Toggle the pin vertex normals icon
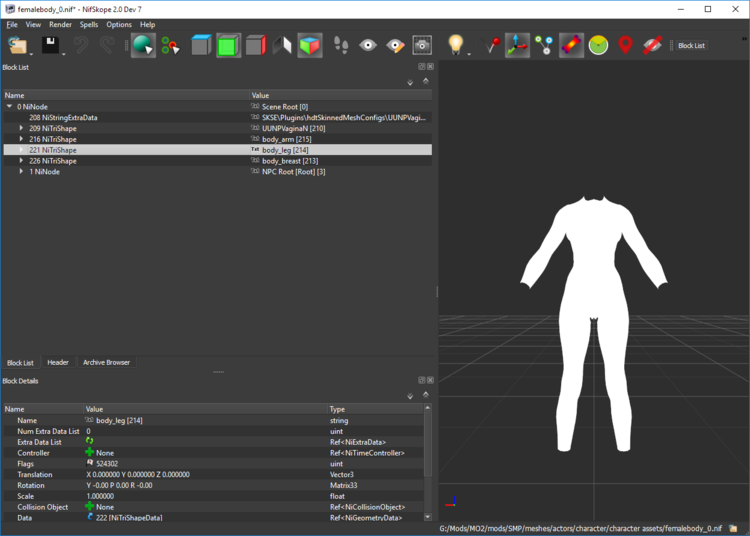Screen dimensions: 750x536 click(x=490, y=45)
